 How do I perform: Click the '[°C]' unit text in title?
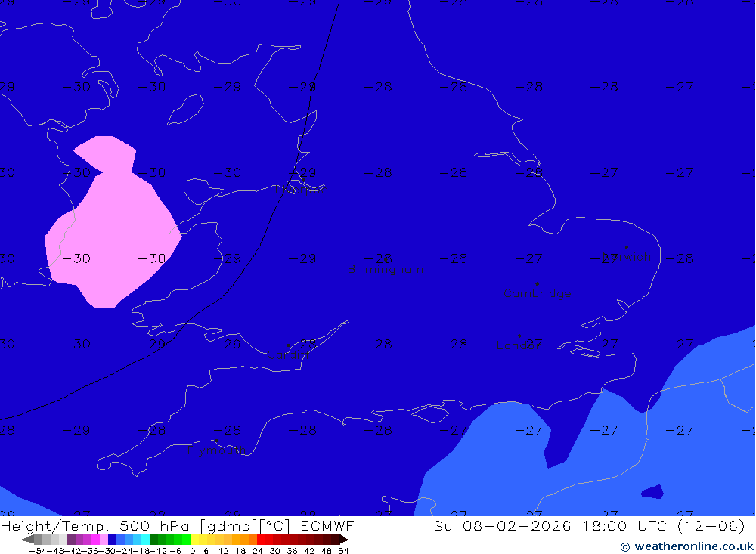(275, 526)
